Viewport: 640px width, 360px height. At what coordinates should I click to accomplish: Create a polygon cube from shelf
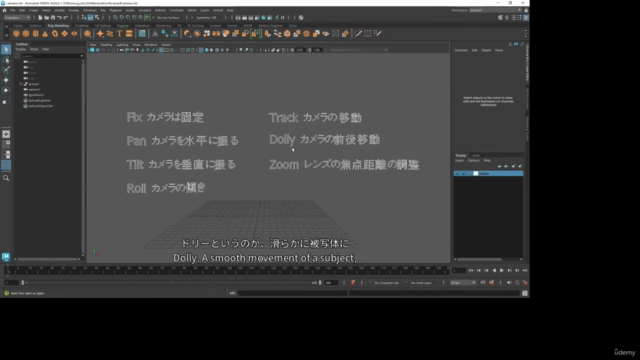click(x=26, y=33)
